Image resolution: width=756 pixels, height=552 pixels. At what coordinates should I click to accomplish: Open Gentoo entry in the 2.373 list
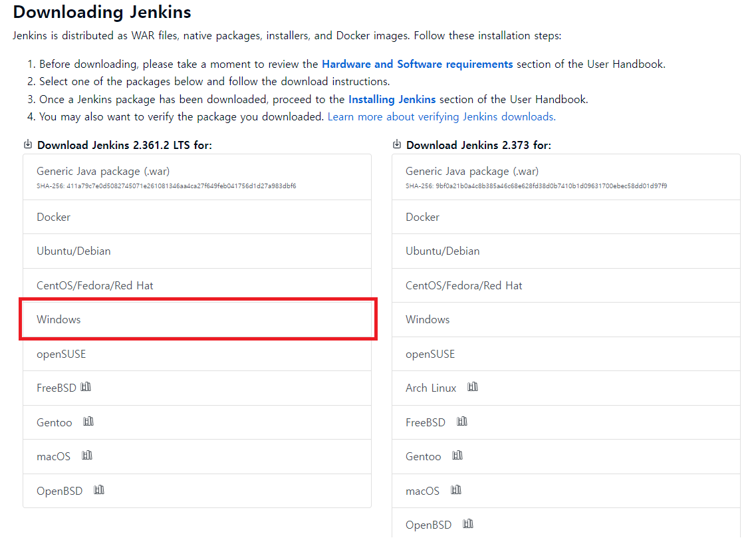click(x=566, y=456)
